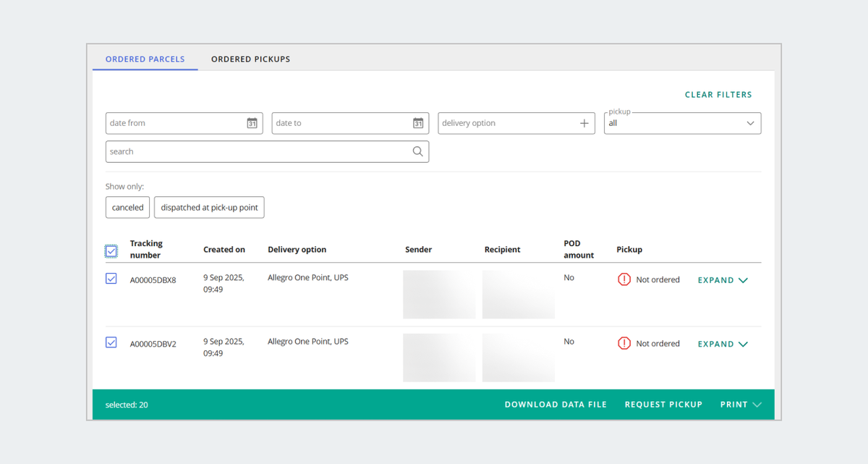The height and width of the screenshot is (464, 868).
Task: Enable the canceled filter chip
Action: coord(128,208)
